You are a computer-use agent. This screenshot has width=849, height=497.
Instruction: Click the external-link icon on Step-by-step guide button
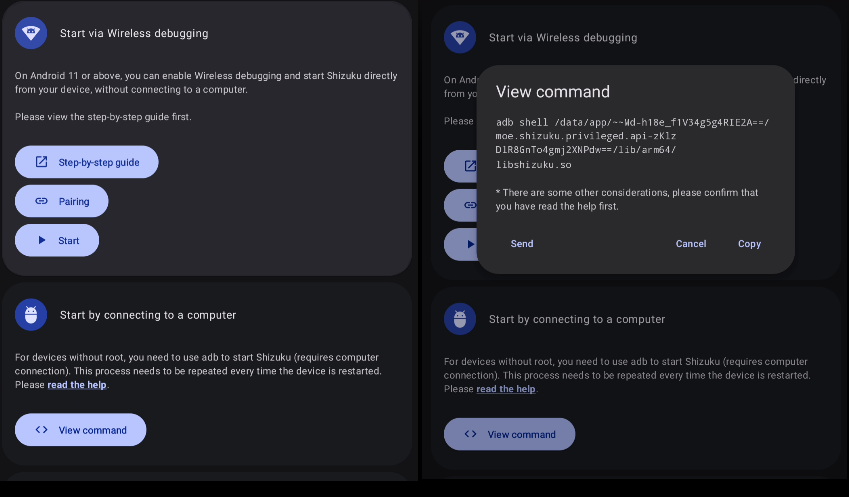(x=41, y=162)
